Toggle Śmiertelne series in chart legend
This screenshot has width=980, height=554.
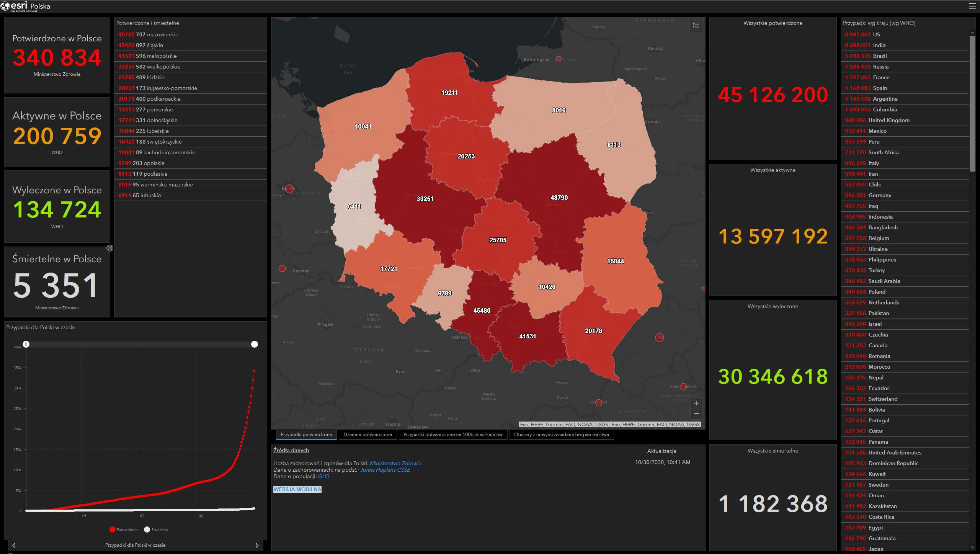click(156, 529)
